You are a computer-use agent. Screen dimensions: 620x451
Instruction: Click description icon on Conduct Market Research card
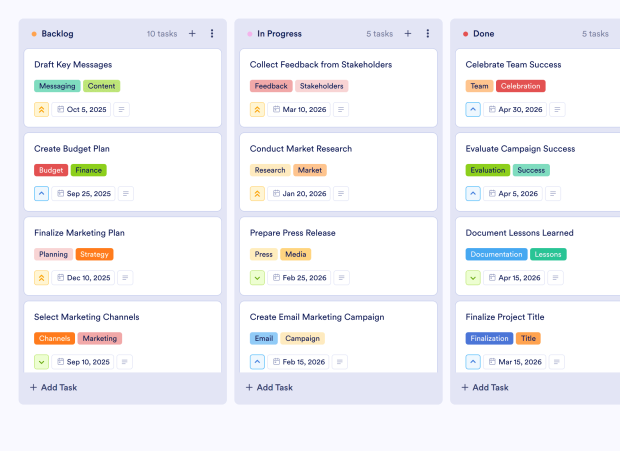[342, 194]
